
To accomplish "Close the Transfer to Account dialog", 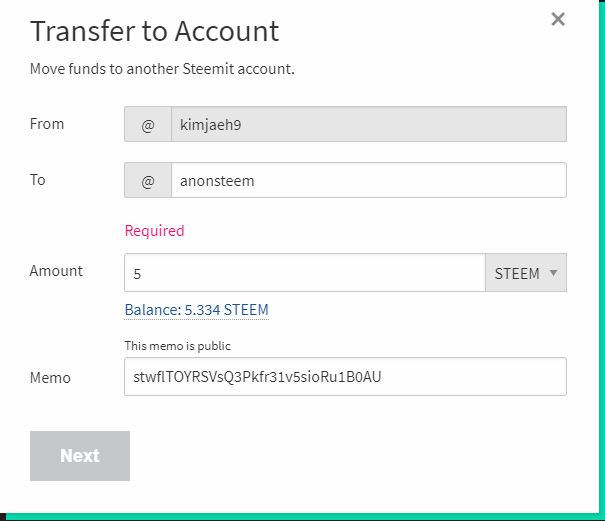I will (x=558, y=19).
